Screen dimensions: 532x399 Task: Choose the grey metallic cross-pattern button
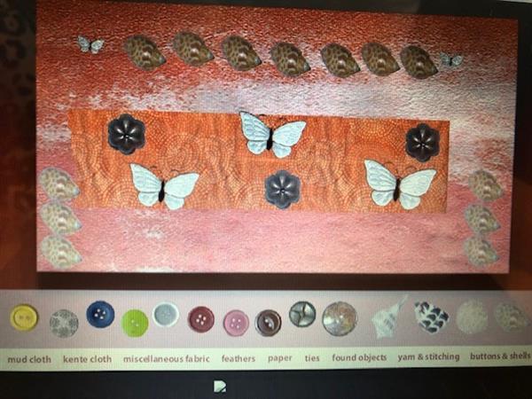[302, 314]
